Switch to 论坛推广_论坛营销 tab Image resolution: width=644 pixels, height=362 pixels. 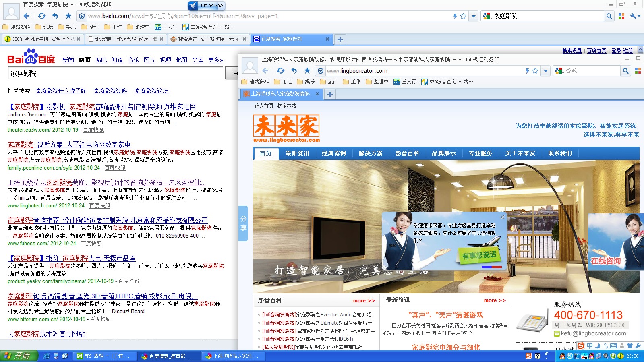coord(126,39)
